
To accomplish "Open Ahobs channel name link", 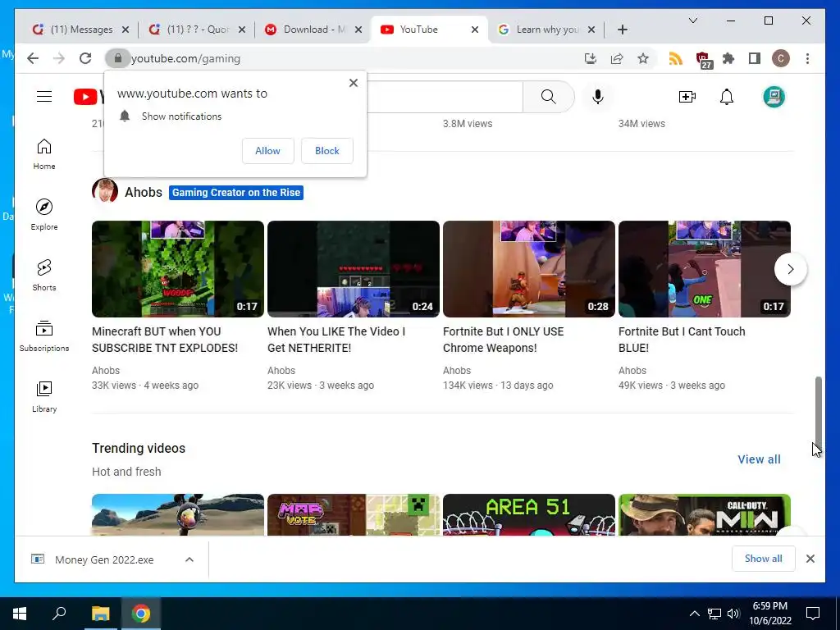I will coord(143,192).
